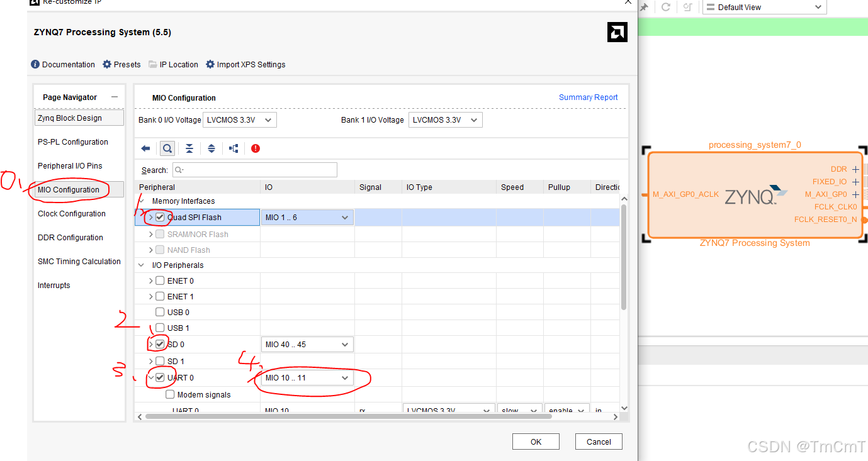Toggle the Quad SPI Flash checkbox
This screenshot has height=461, width=868.
[160, 217]
